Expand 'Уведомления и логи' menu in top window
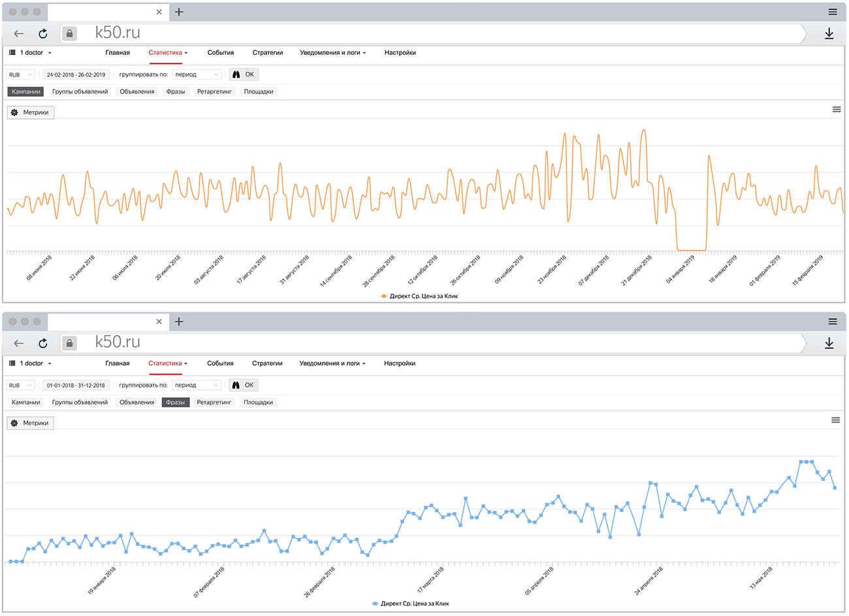Viewport: 849px width, 616px height. [x=332, y=52]
